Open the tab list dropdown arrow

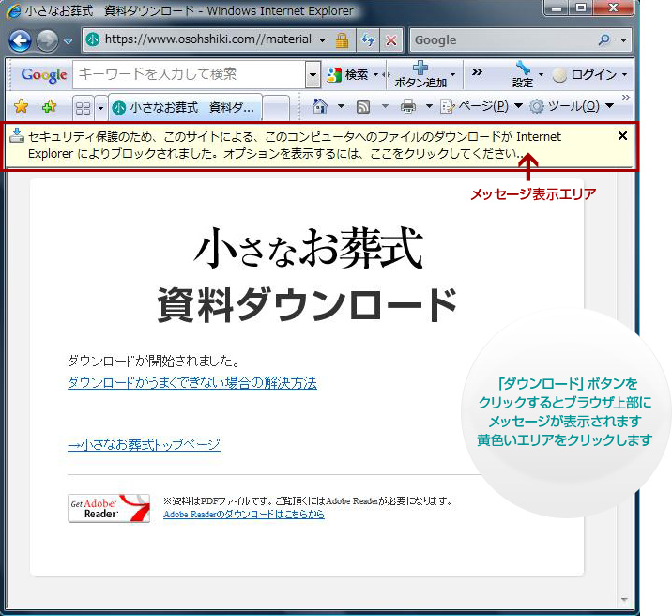[x=100, y=108]
